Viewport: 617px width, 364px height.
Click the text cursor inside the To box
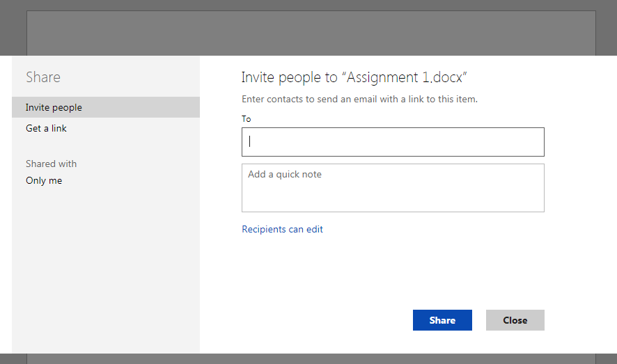pyautogui.click(x=250, y=141)
